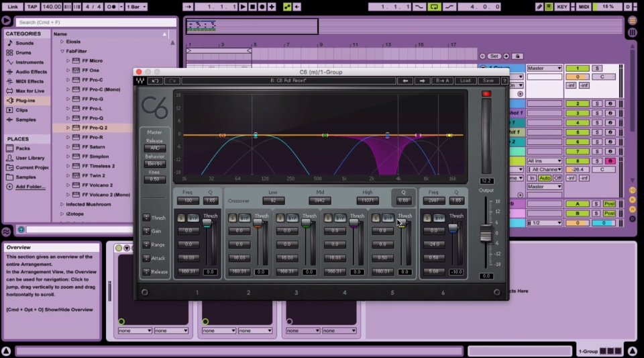
Task: Solo track 1 in mixer
Action: [597, 69]
